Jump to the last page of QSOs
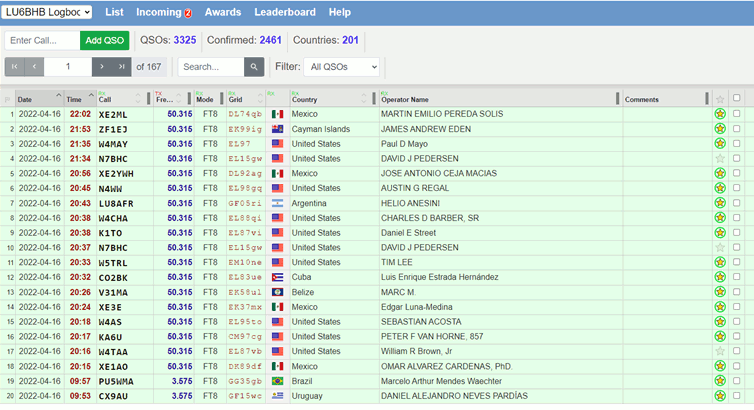Screen dimensions: 754x410 122,67
